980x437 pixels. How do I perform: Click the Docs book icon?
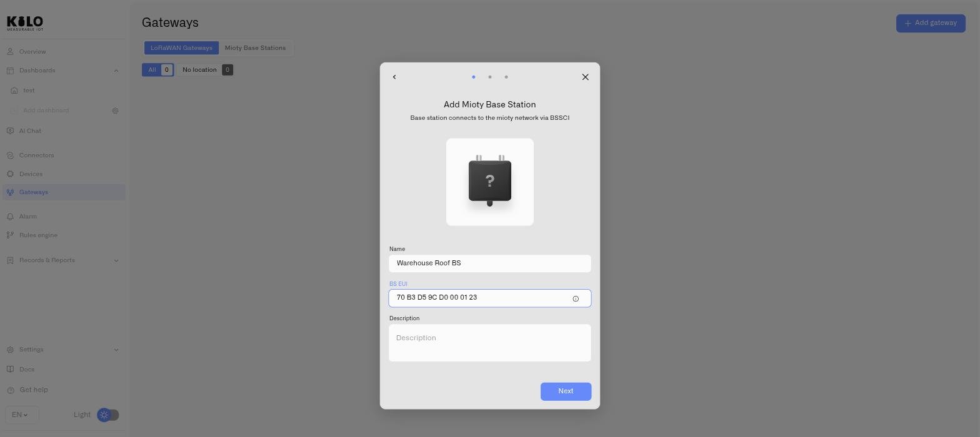click(x=10, y=370)
